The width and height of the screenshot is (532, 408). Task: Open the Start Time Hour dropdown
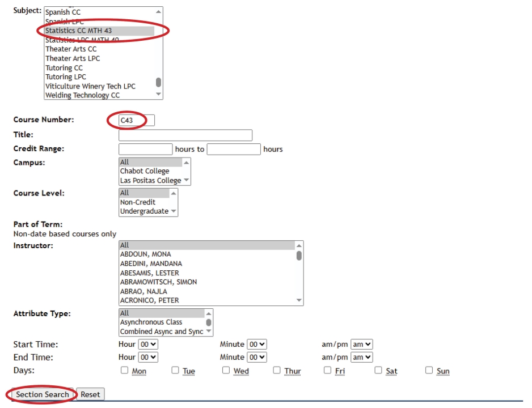click(x=148, y=345)
